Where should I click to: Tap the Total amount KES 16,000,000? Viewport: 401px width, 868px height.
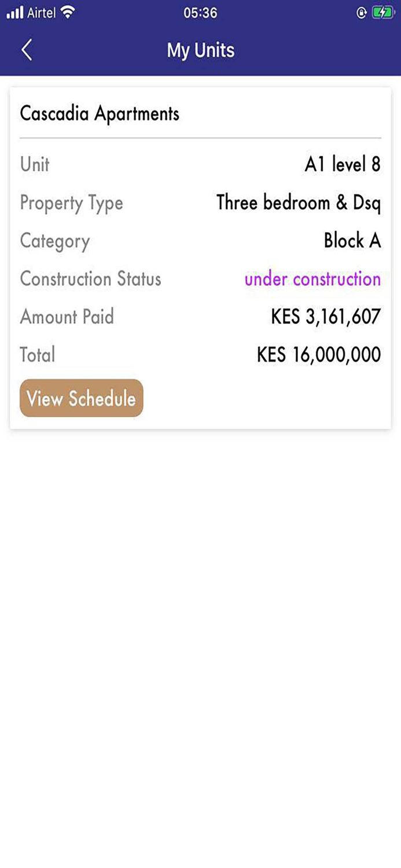318,354
